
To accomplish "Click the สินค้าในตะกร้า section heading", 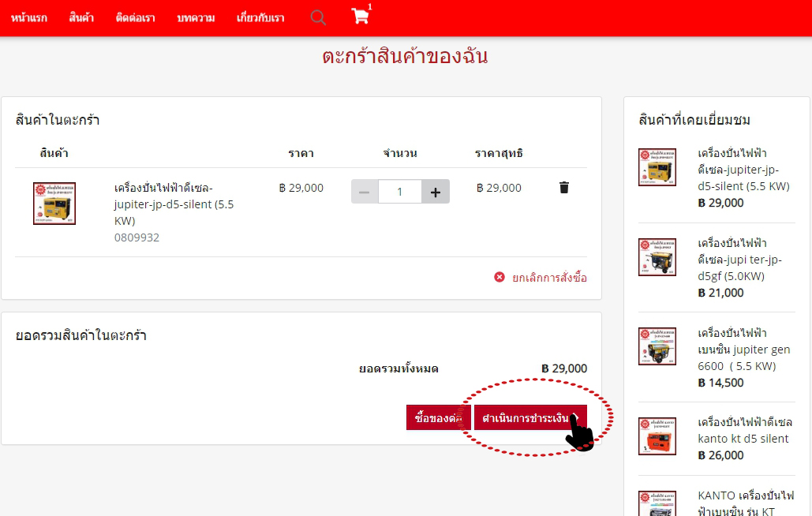I will click(58, 120).
